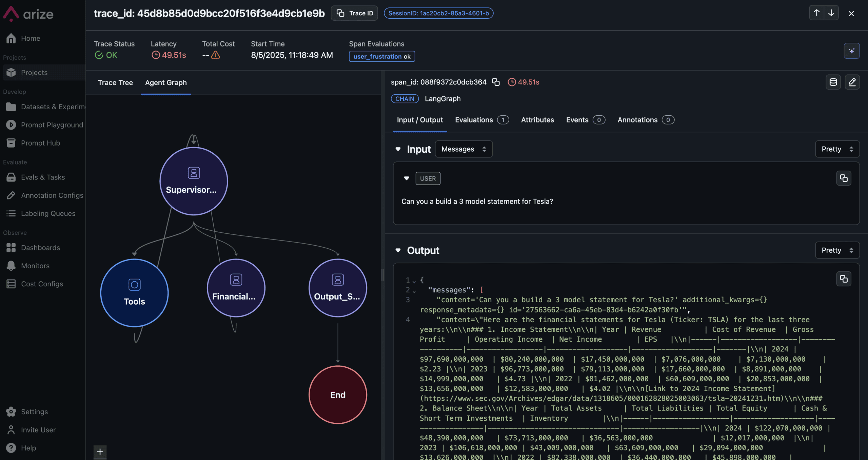Switch to the Trace Tree tab

[x=115, y=83]
